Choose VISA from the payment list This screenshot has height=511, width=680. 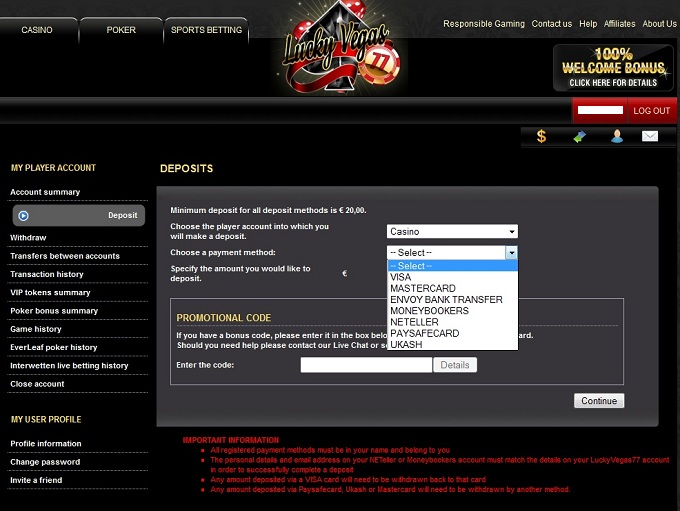click(x=401, y=277)
